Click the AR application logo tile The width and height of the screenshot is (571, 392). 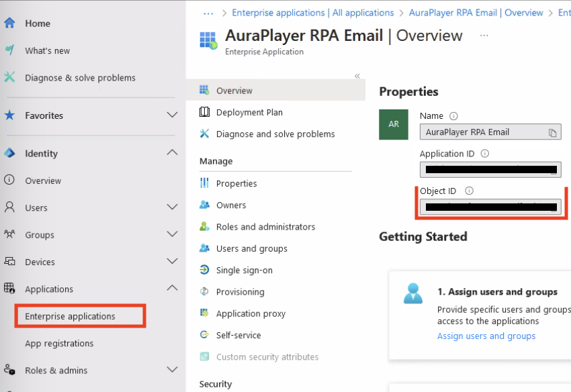click(x=393, y=124)
